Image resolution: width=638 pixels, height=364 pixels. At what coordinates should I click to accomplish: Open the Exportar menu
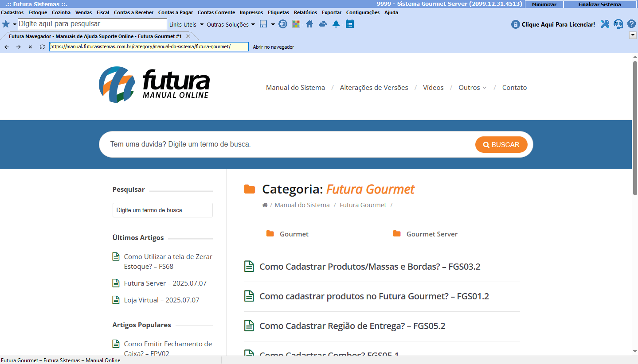pos(332,12)
